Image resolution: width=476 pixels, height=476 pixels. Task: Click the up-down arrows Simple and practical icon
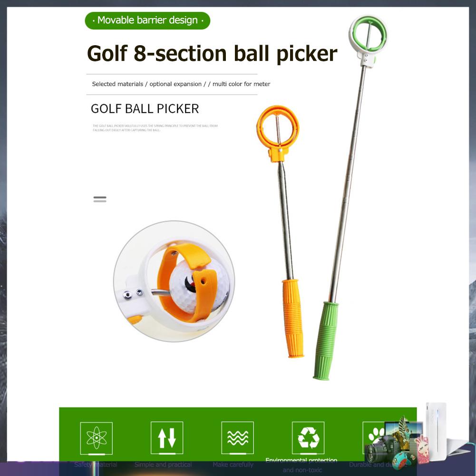tap(166, 437)
